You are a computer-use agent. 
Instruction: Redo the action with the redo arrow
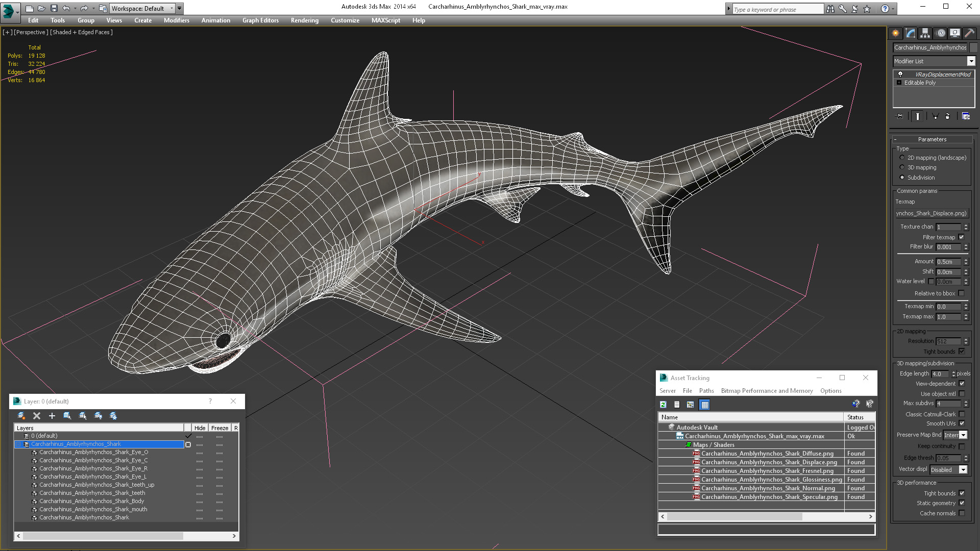pyautogui.click(x=84, y=8)
